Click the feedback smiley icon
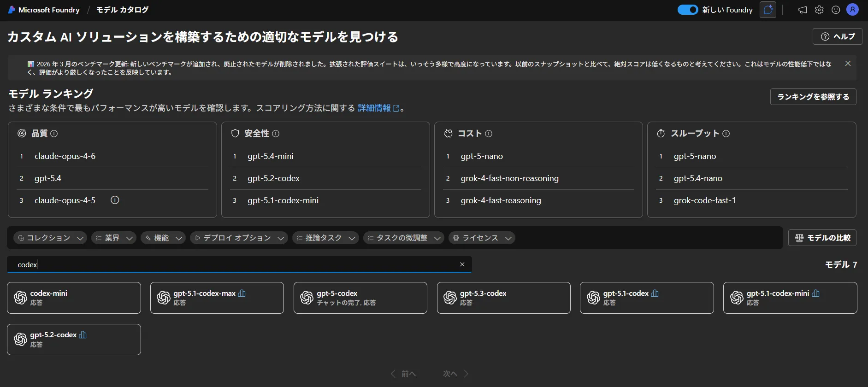 coord(836,10)
